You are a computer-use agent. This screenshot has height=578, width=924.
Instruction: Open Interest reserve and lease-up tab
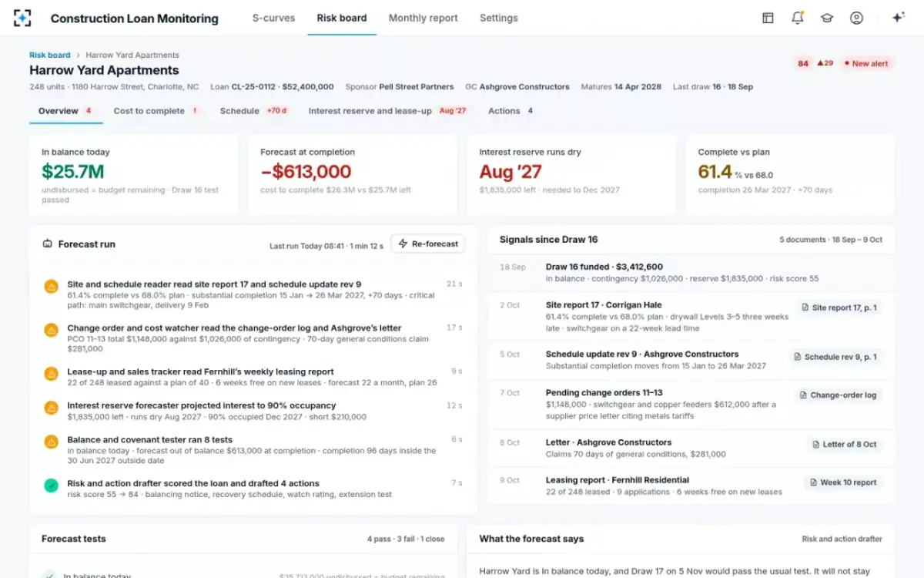click(388, 111)
